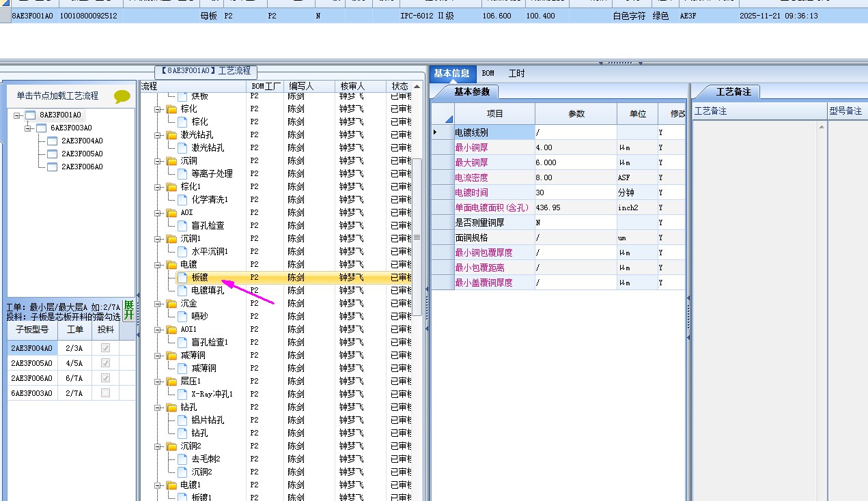Click the page icon of 化学清洗1 step

pos(182,200)
